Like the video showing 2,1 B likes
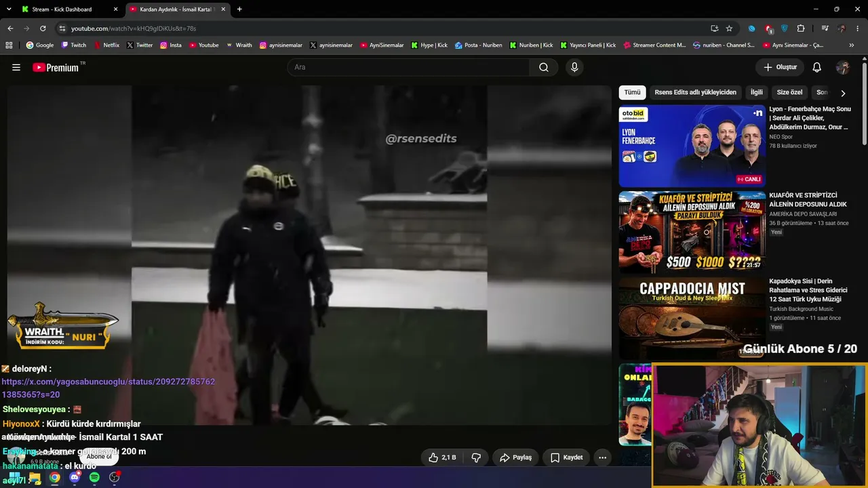868x488 pixels. coord(441,457)
